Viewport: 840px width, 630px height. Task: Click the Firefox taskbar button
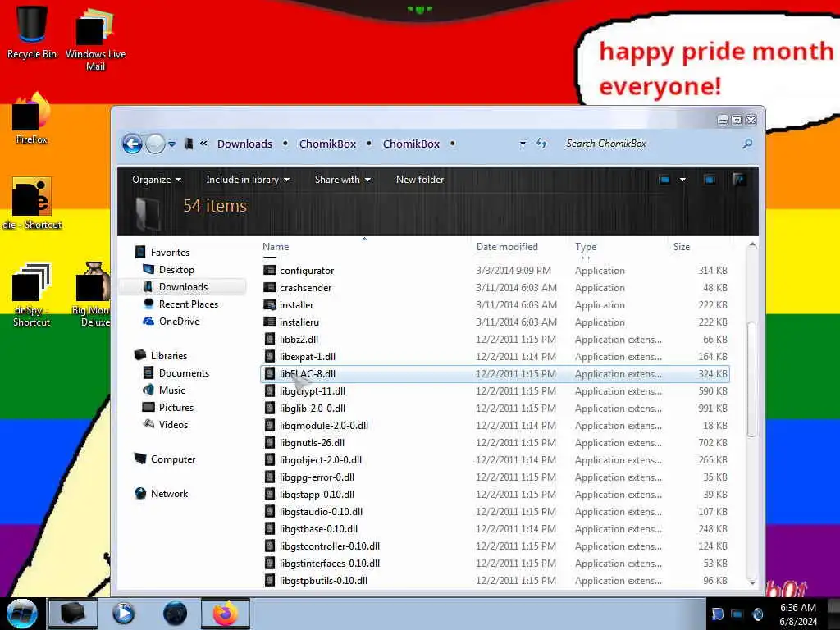[226, 614]
